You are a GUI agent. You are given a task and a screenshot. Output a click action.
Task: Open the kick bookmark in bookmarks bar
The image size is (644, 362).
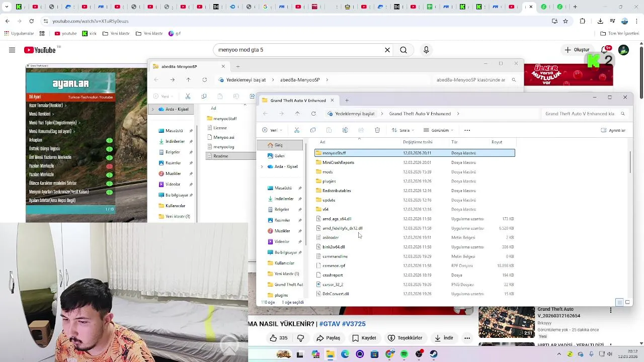point(89,34)
